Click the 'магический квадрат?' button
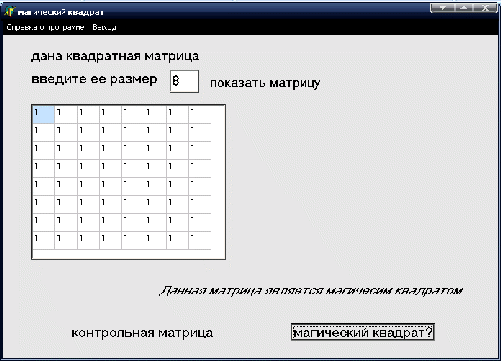The height and width of the screenshot is (362, 502). [x=363, y=332]
